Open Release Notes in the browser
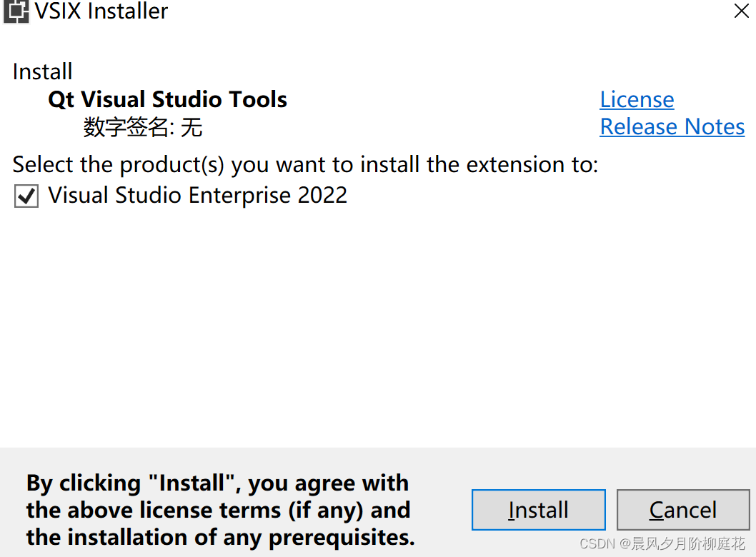The width and height of the screenshot is (756, 557). [x=672, y=126]
